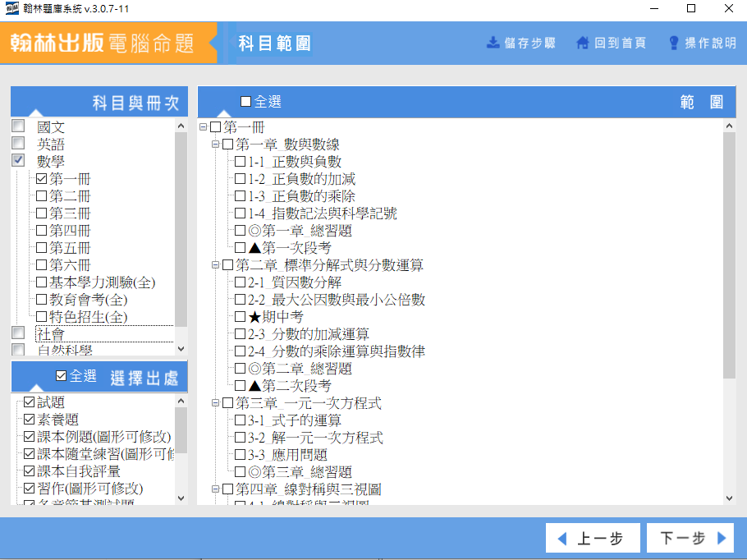This screenshot has width=747, height=560.
Task: Uncheck the 素養題 source checkbox
Action: click(30, 420)
